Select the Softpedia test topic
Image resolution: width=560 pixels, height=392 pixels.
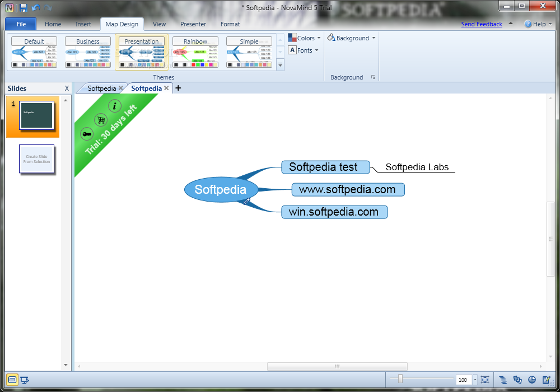[325, 167]
